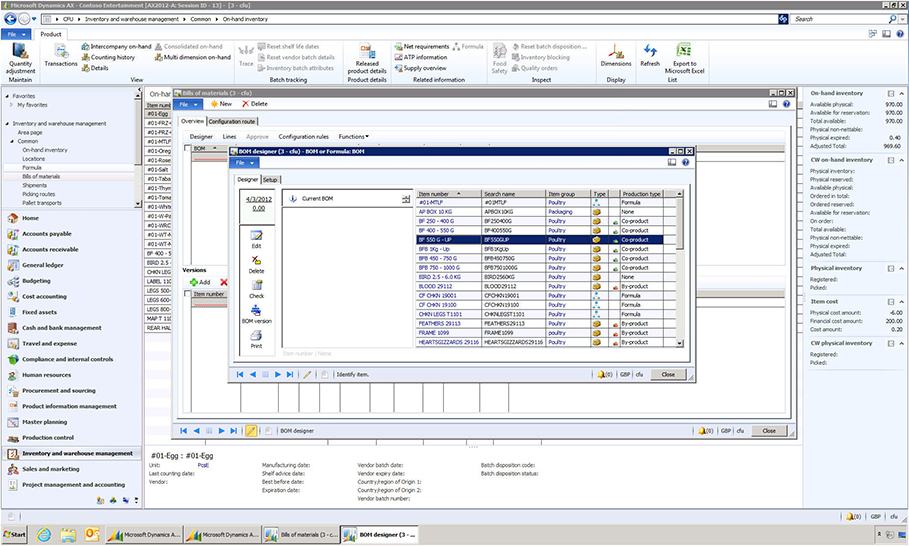Switch to Configuration route tab
This screenshot has width=909, height=546.
click(x=232, y=122)
